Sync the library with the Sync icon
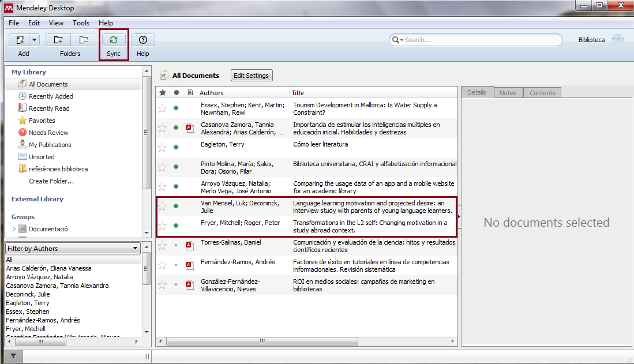634x364 pixels. pyautogui.click(x=114, y=40)
